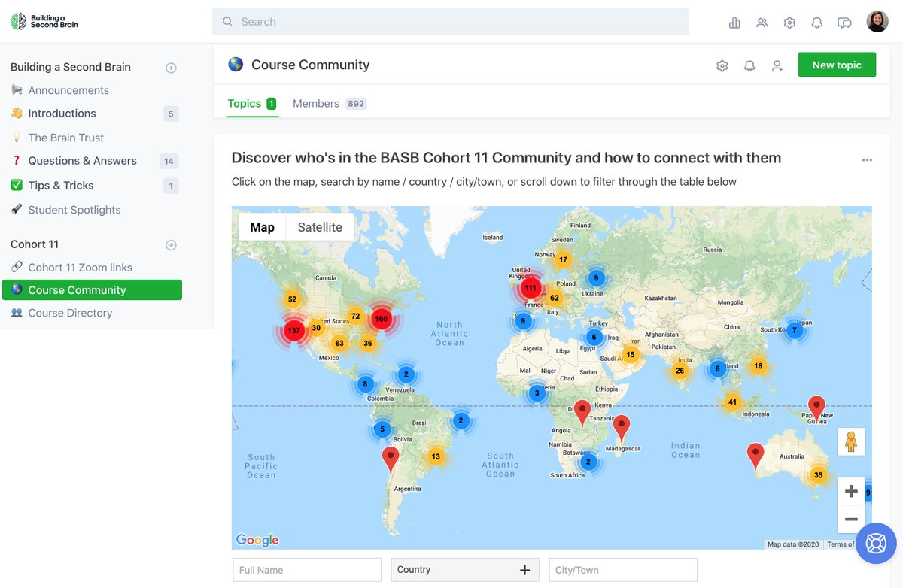This screenshot has height=588, width=903.
Task: Zoom in on the map
Action: [851, 492]
